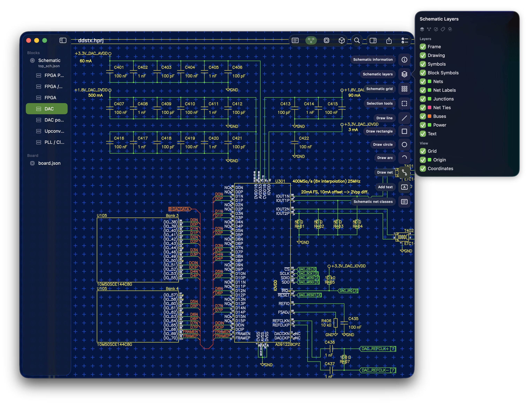This screenshot has height=404, width=532.
Task: Toggle the Net Labels checkbox
Action: (423, 90)
